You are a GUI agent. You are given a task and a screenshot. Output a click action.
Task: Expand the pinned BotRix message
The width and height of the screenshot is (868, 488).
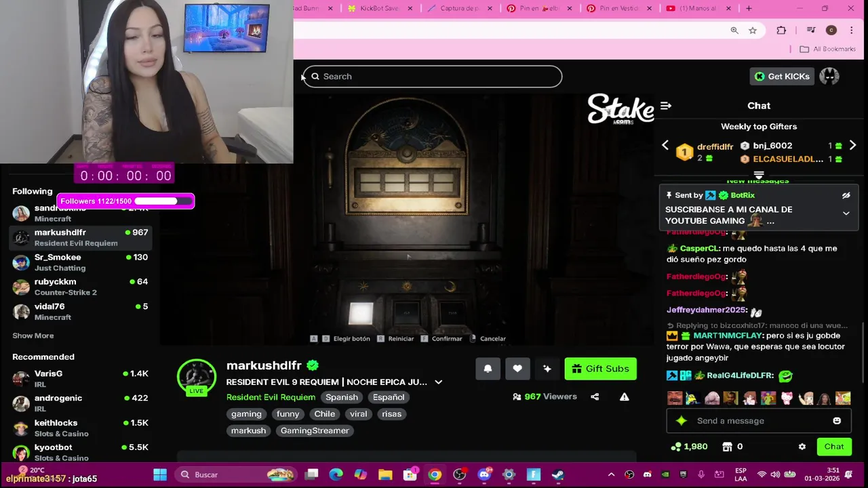point(846,213)
